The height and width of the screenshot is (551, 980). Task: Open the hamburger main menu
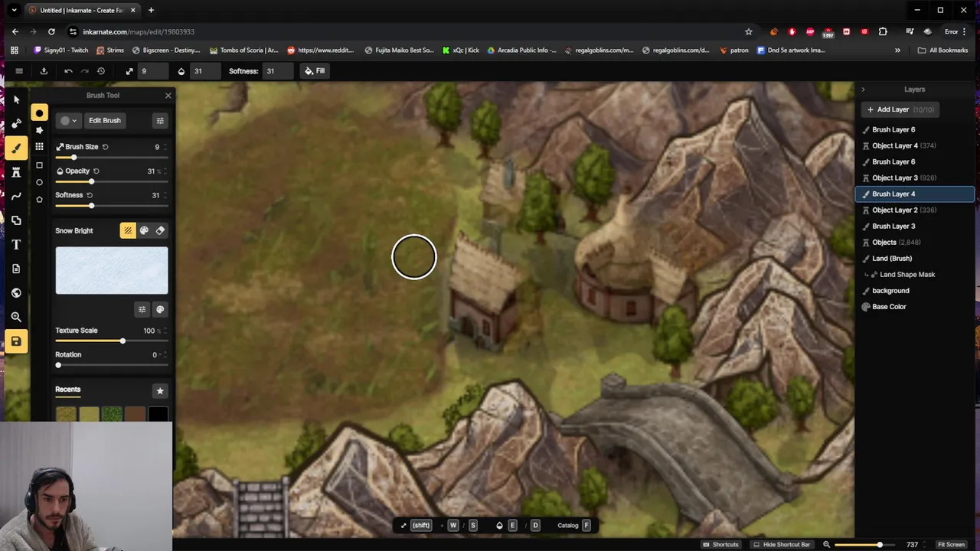(19, 71)
